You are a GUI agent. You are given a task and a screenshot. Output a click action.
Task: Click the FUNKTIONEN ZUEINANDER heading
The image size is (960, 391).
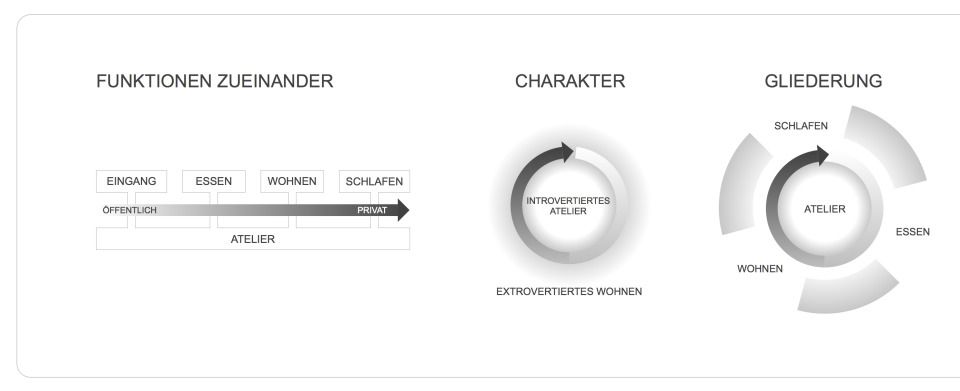pyautogui.click(x=214, y=81)
